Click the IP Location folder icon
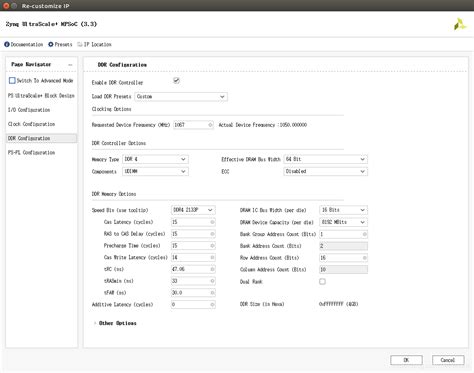The width and height of the screenshot is (474, 373). tap(80, 44)
